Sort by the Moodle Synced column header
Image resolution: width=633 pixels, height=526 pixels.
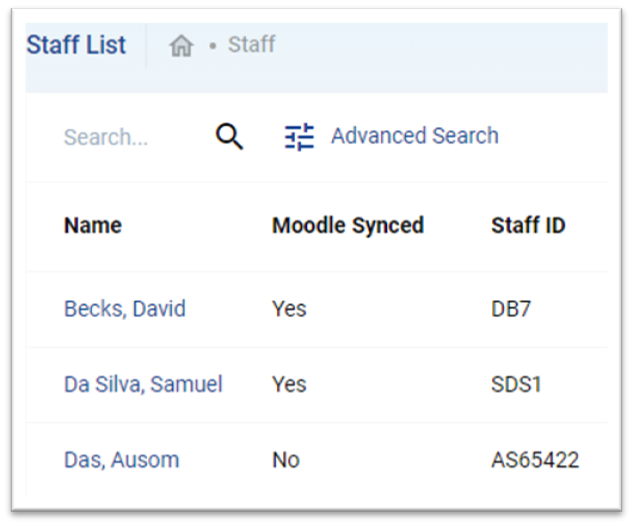[x=348, y=225]
